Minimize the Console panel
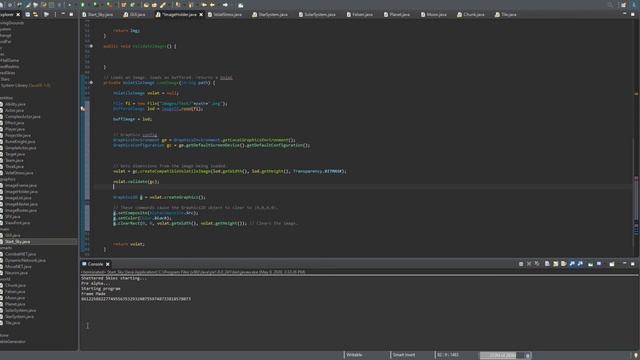Image resolution: width=640 pixels, height=360 pixels. pos(624,264)
